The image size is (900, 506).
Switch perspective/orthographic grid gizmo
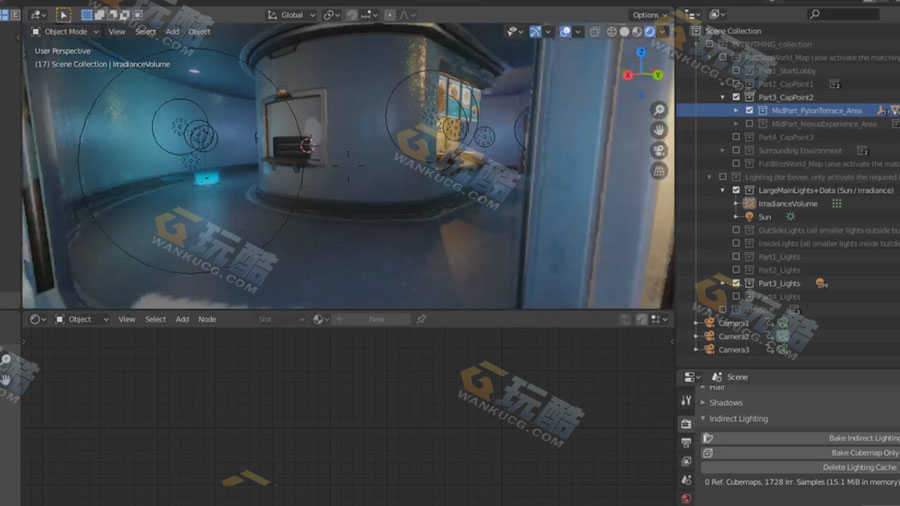click(x=659, y=171)
